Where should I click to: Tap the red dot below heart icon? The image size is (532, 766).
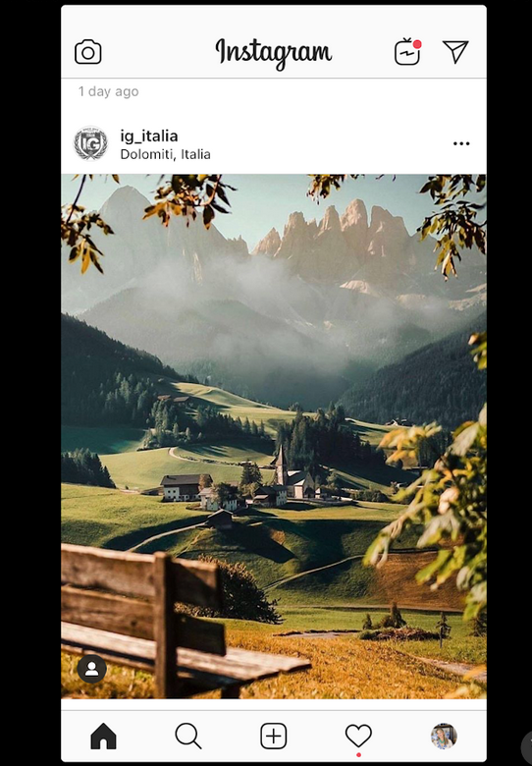tap(358, 755)
